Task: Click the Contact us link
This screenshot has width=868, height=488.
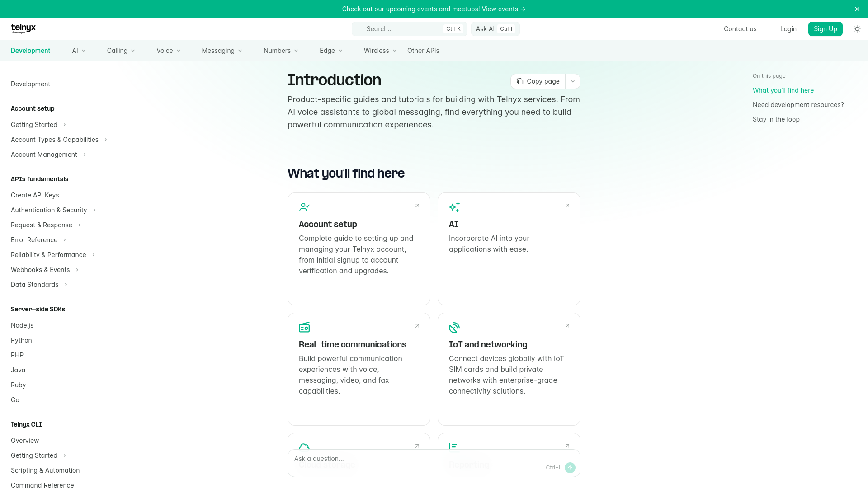Action: [x=740, y=29]
